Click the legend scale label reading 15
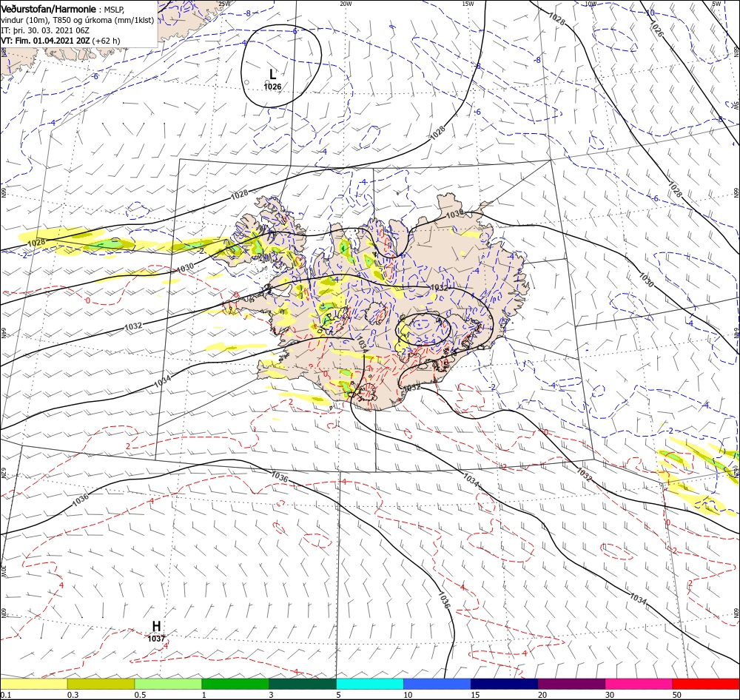The height and width of the screenshot is (700, 740). point(475,695)
